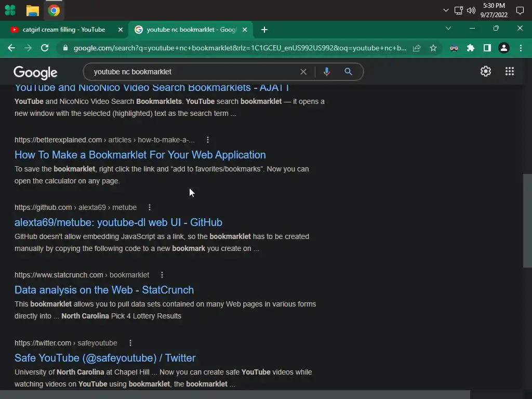The width and height of the screenshot is (532, 399).
Task: Open Chrome's three-dot menu
Action: click(x=521, y=48)
